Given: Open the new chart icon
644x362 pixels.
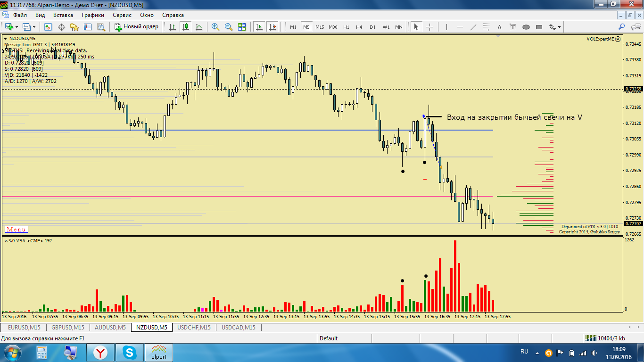Looking at the screenshot, I should [x=9, y=27].
